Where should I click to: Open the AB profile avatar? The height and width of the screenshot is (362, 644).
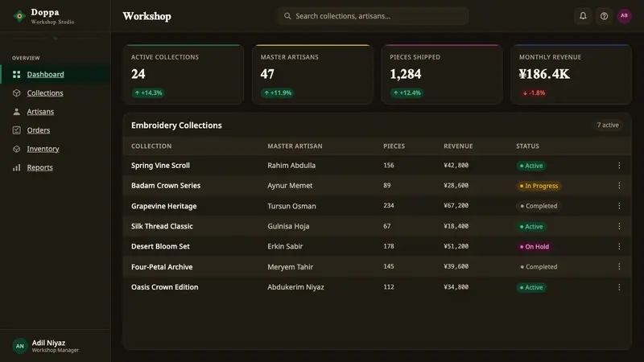click(625, 16)
